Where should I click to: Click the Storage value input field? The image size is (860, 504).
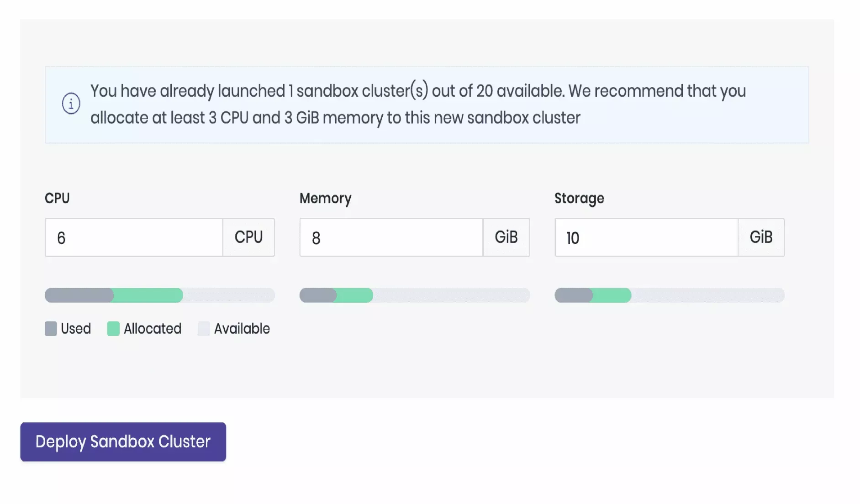646,238
